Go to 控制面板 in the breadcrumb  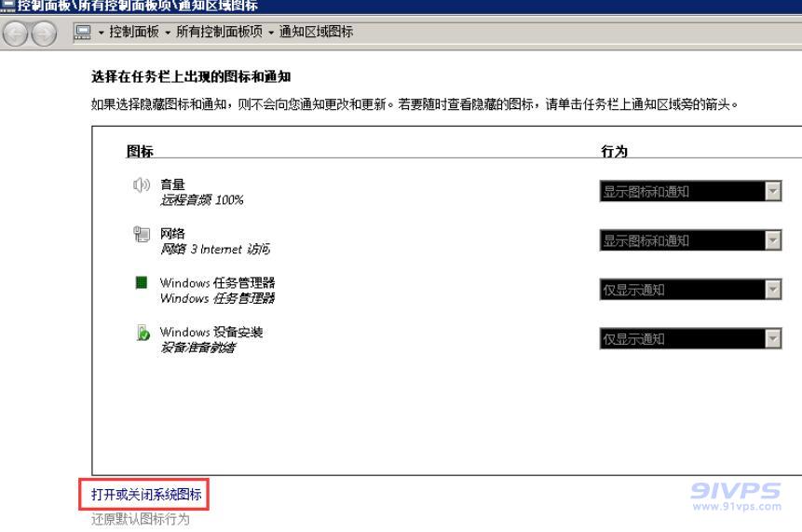coord(134,32)
